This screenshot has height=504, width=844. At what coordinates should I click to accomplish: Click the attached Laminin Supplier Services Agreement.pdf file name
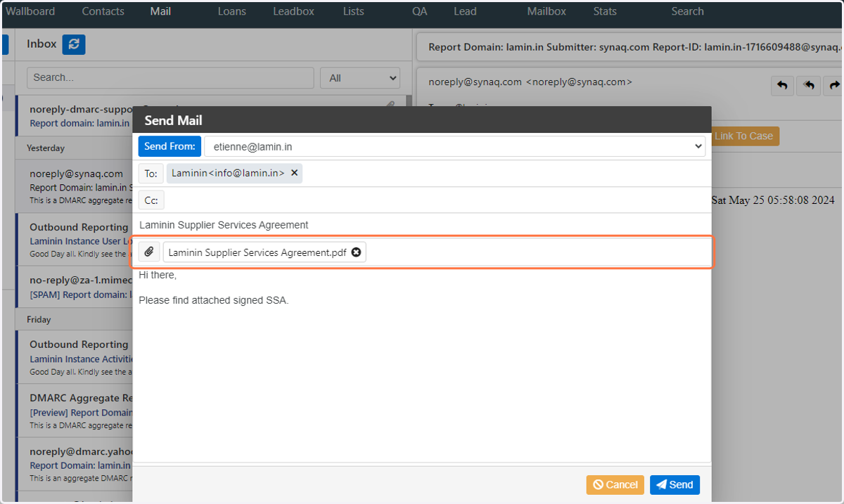coord(257,252)
